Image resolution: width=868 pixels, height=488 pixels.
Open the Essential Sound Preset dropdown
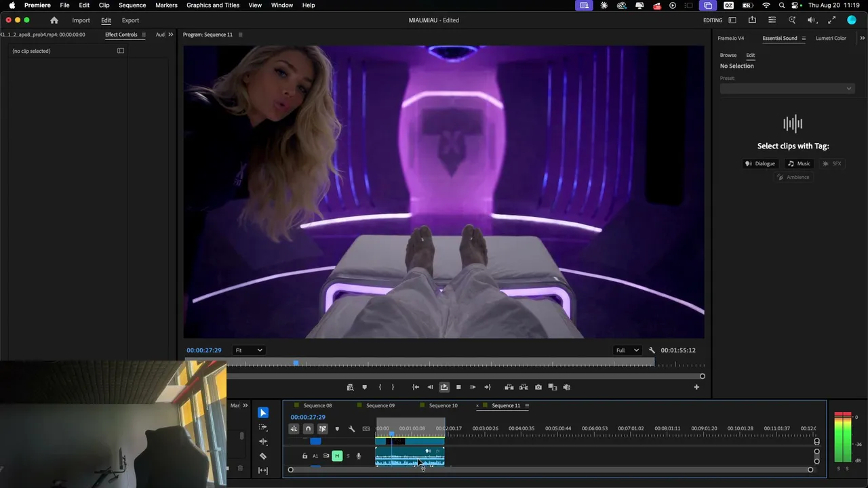[787, 89]
